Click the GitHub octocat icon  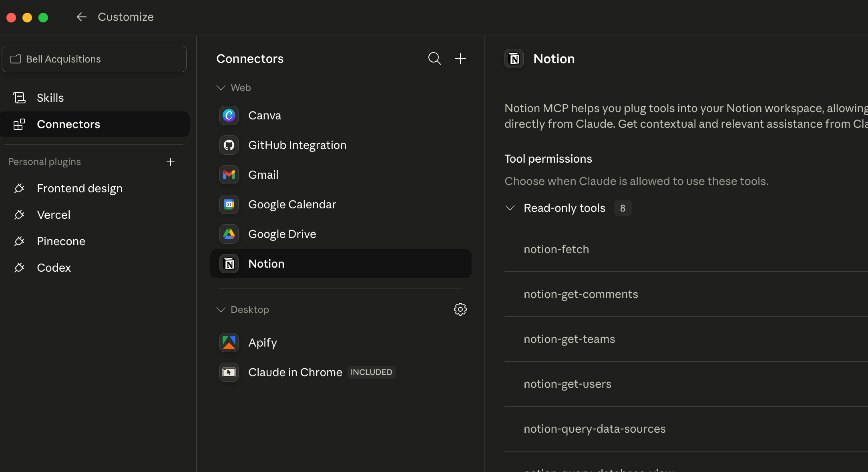229,145
